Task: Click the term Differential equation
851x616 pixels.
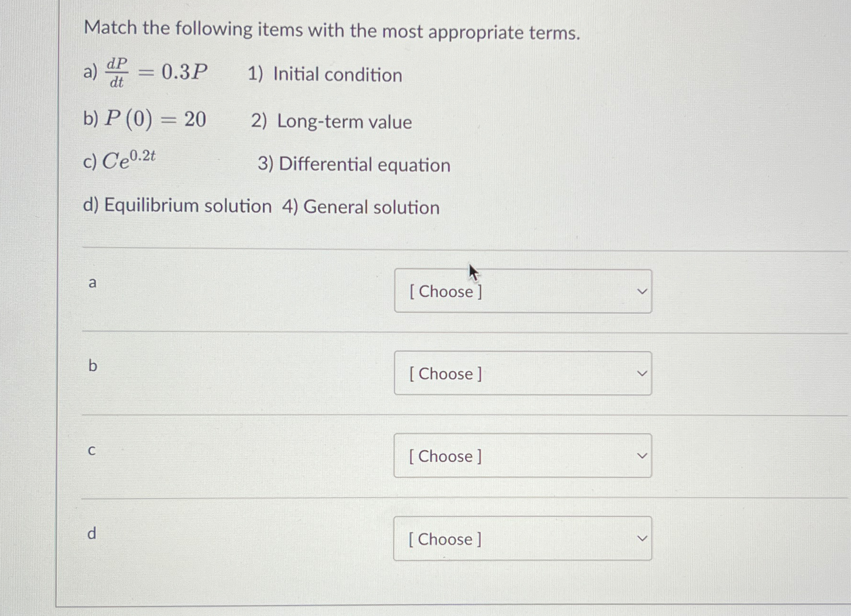Action: [354, 165]
